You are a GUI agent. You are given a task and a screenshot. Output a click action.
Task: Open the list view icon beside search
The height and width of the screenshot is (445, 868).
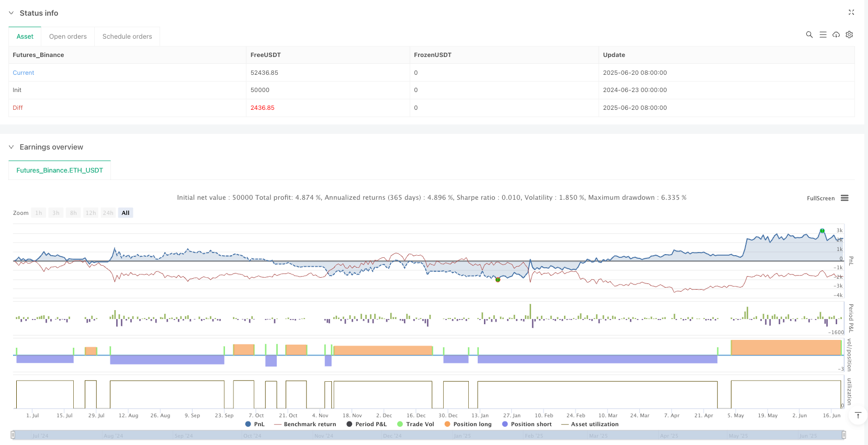click(x=822, y=35)
